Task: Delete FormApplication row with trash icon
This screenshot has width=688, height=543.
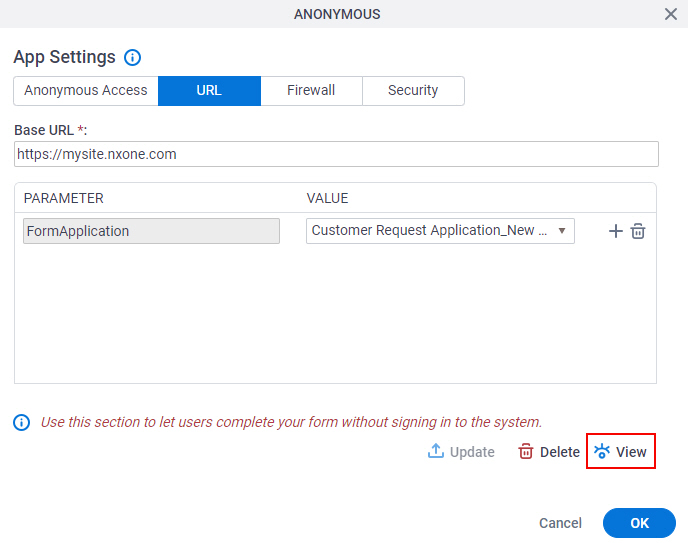Action: coord(638,231)
